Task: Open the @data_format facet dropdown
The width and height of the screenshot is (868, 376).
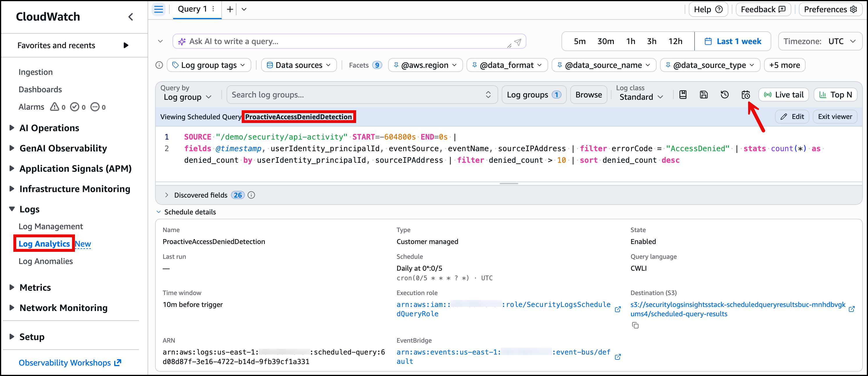Action: point(507,65)
